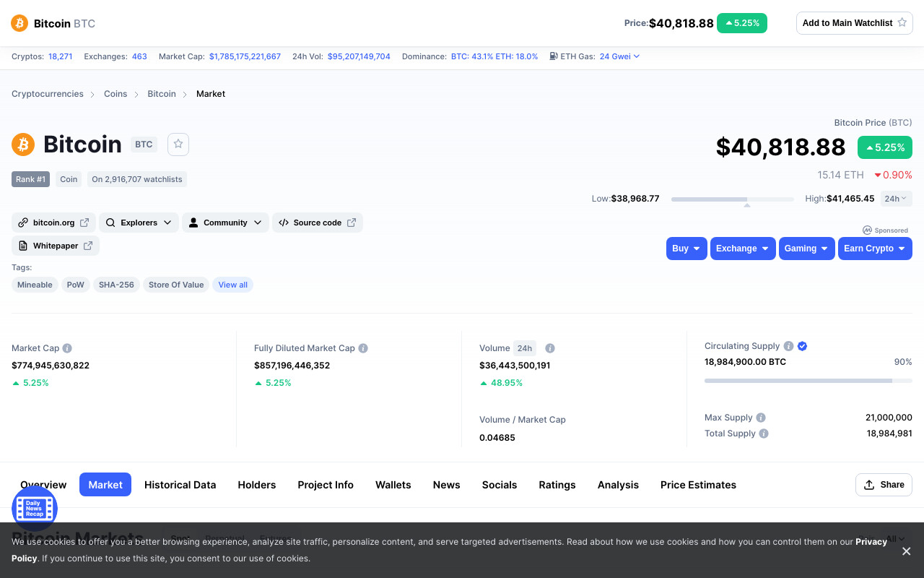Toggle the star watchlist button next to BTC

[178, 144]
